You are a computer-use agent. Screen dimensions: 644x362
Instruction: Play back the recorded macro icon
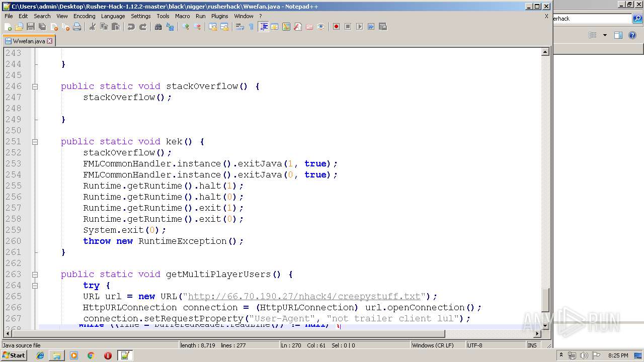click(x=359, y=27)
